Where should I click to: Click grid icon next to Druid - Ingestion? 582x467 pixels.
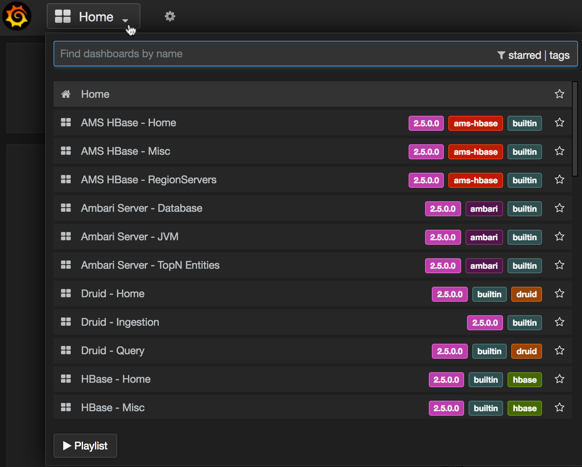66,322
